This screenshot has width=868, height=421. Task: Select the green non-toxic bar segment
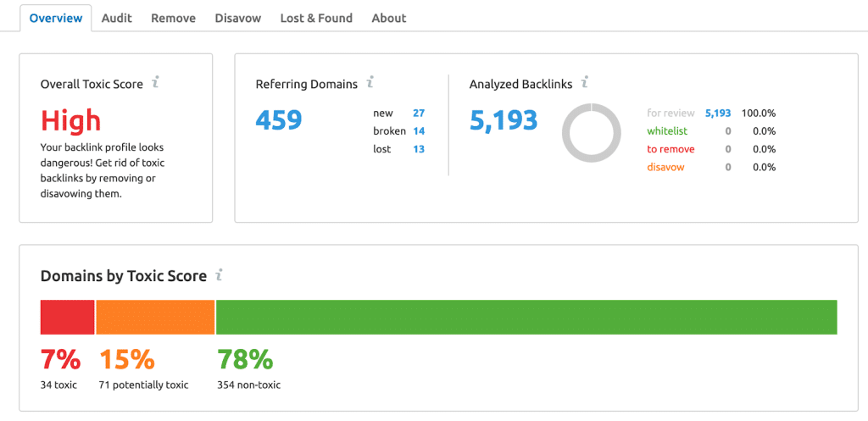[x=526, y=318]
